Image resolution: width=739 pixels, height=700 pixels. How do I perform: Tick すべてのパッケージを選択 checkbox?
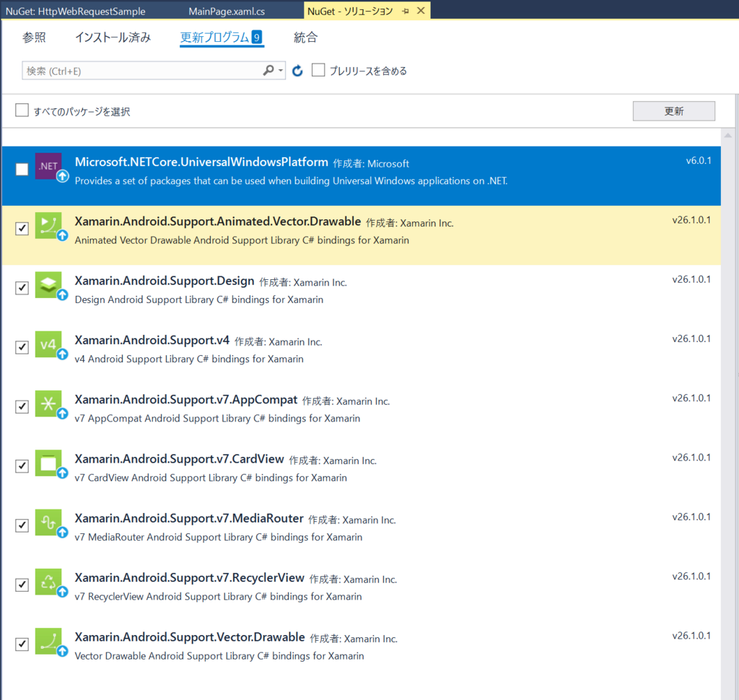point(22,110)
